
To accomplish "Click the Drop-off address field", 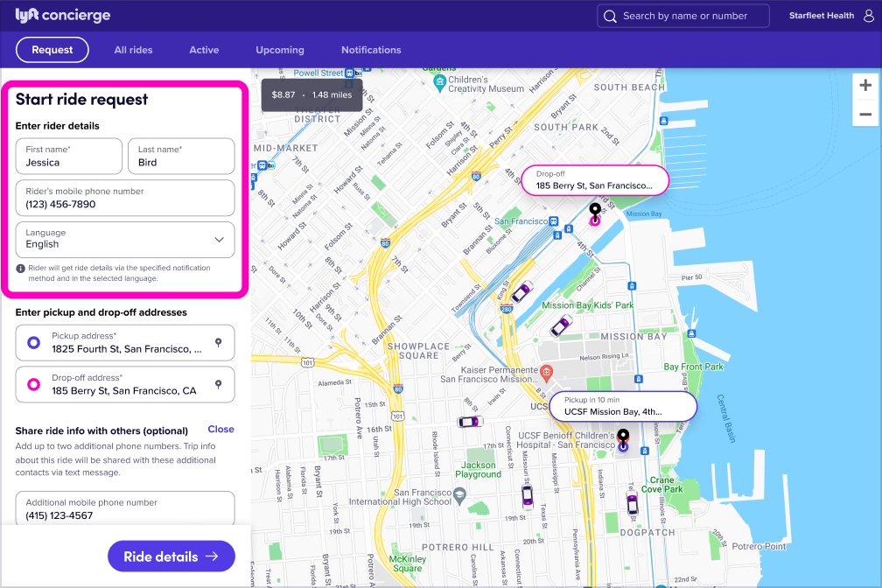I will 125,384.
